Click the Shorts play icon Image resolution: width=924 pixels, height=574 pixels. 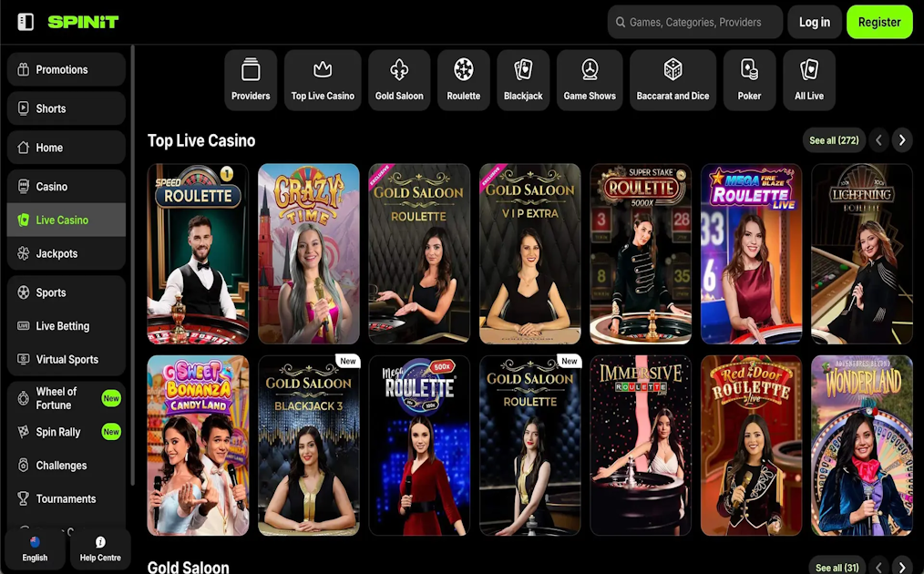(x=23, y=108)
